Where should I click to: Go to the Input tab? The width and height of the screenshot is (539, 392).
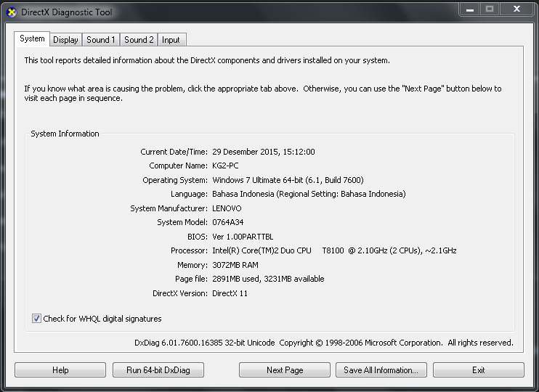[171, 40]
